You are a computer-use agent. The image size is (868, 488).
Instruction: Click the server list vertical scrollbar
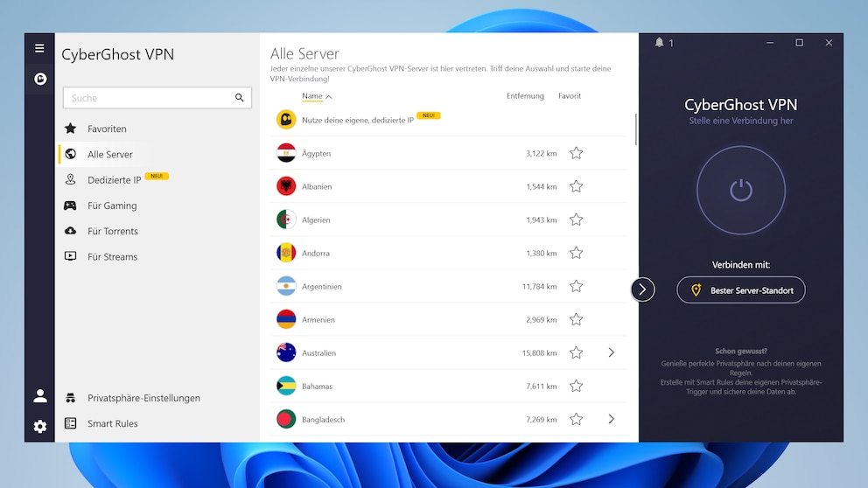tap(635, 129)
